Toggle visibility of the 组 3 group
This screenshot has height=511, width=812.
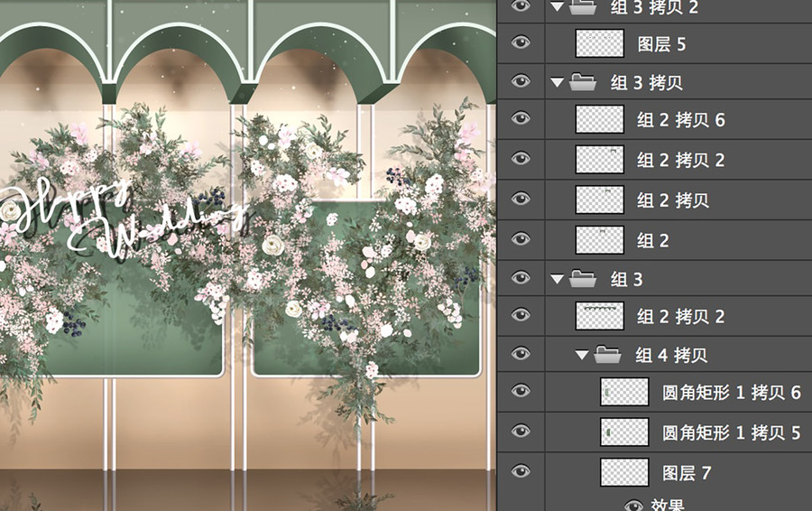click(x=521, y=278)
